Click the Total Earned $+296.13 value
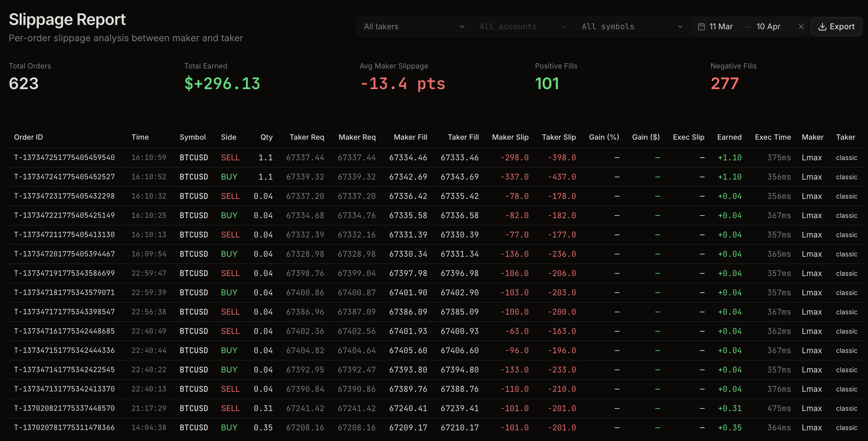 point(222,83)
